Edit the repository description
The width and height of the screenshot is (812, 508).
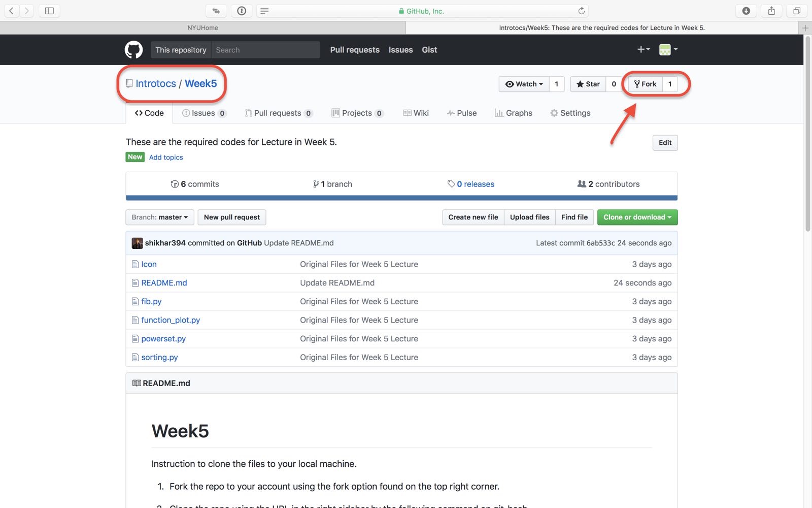tap(665, 143)
